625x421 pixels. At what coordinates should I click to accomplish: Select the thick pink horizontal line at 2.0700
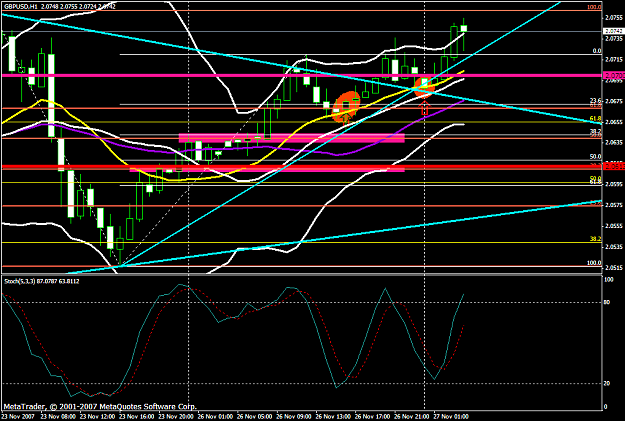click(x=302, y=75)
